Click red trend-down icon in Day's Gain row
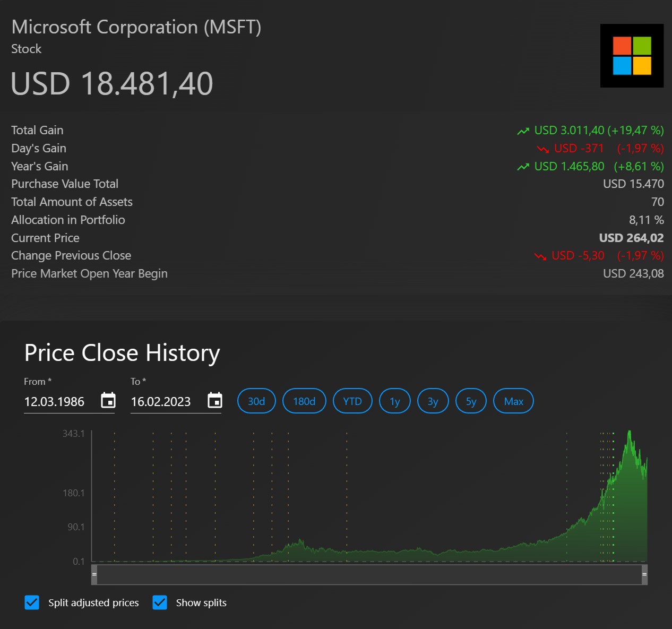Image resolution: width=672 pixels, height=629 pixels. tap(542, 149)
